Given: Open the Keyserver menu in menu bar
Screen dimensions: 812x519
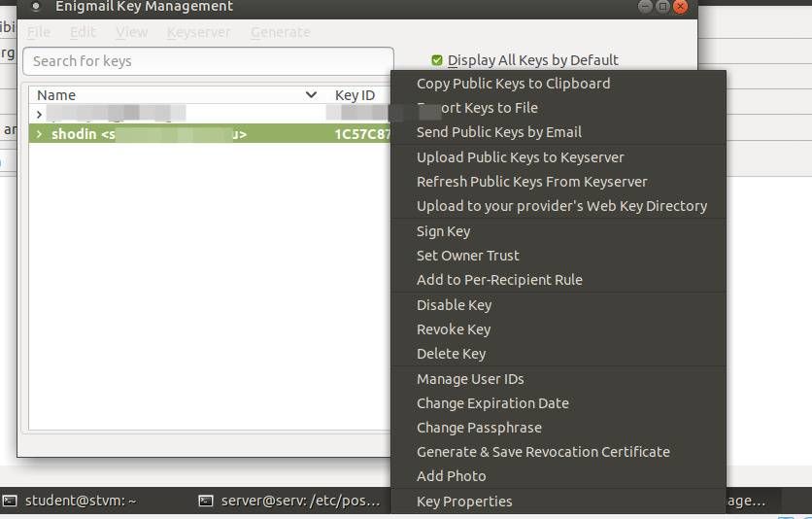Looking at the screenshot, I should [199, 32].
